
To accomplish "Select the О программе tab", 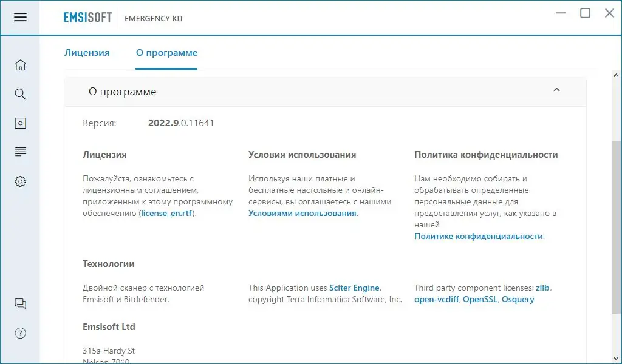I will click(x=166, y=53).
